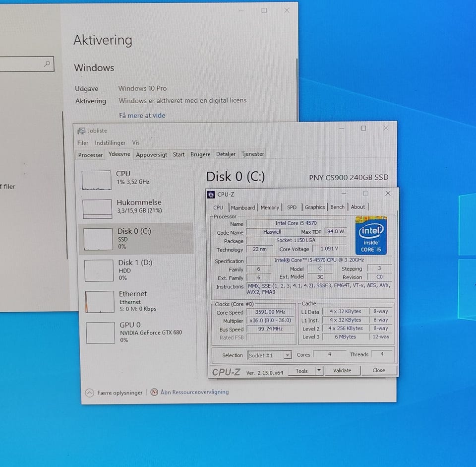The width and height of the screenshot is (476, 467).
Task: Click the Bus Speed value 99.74 MHz
Action: tap(270, 329)
